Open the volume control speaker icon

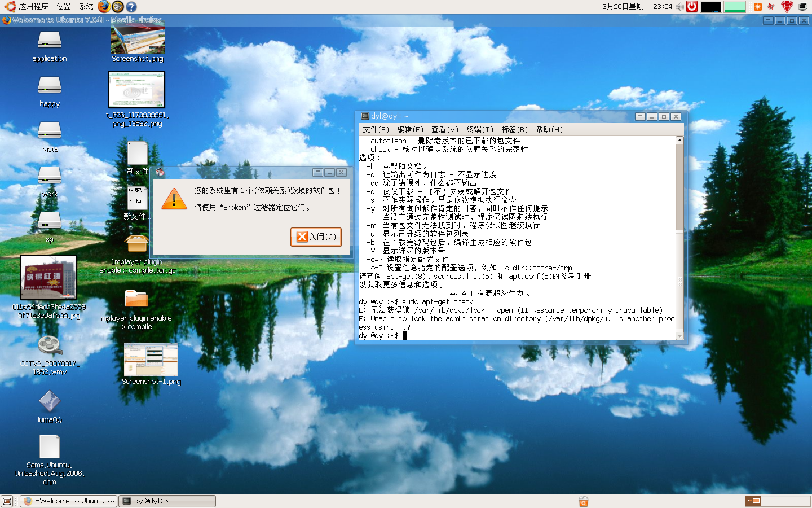679,7
